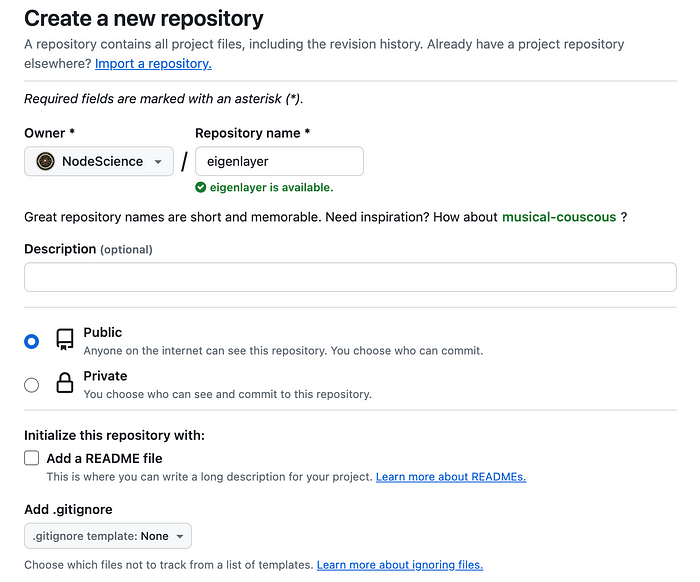Select the Public visibility radio button
700x582 pixels.
31,341
